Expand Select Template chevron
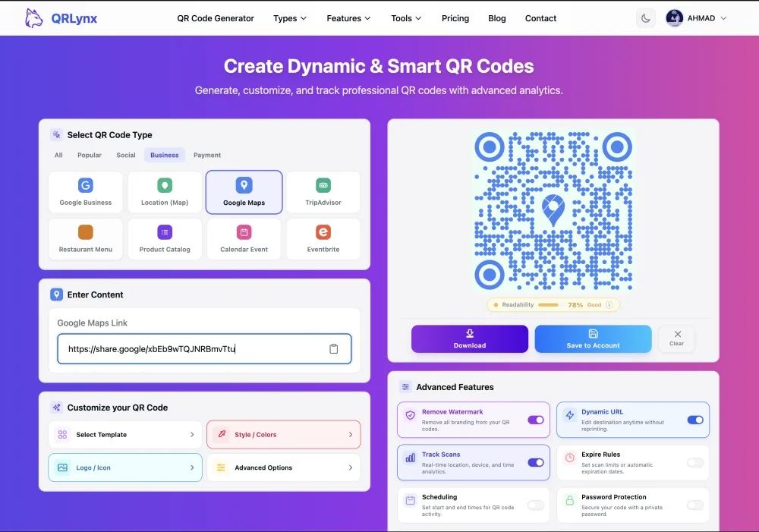The image size is (759, 532). pos(192,435)
